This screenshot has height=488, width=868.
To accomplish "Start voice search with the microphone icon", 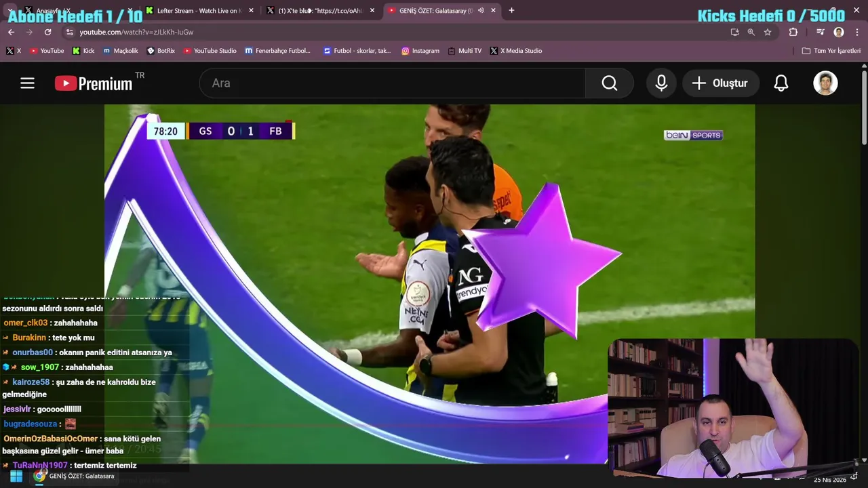I will pos(661,83).
